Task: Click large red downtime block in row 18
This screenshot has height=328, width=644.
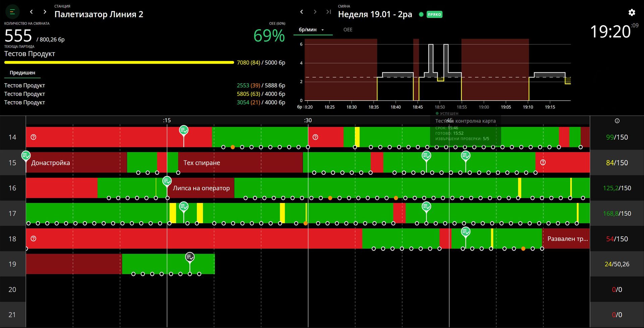Action: [x=194, y=239]
